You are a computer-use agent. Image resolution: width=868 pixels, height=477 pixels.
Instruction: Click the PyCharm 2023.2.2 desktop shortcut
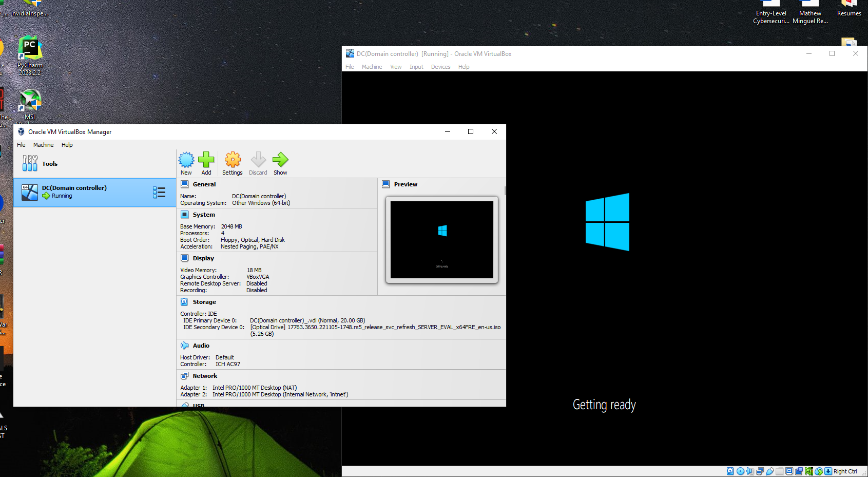pyautogui.click(x=30, y=56)
